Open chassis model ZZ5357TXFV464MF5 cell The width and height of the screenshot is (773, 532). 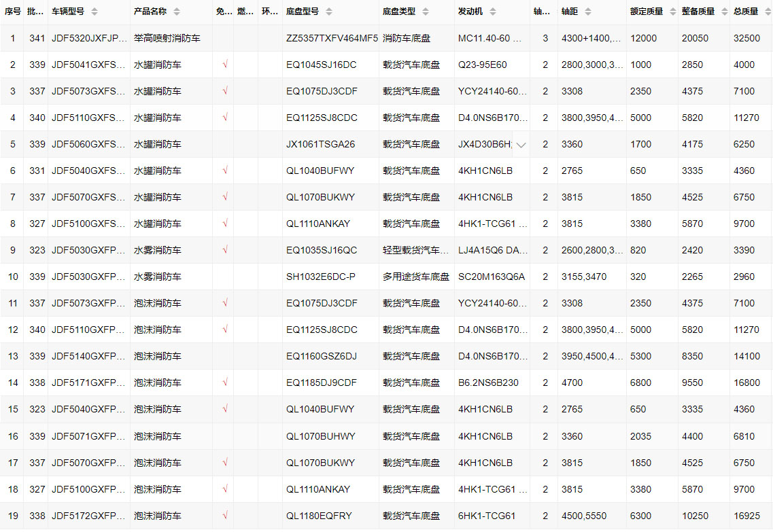332,38
